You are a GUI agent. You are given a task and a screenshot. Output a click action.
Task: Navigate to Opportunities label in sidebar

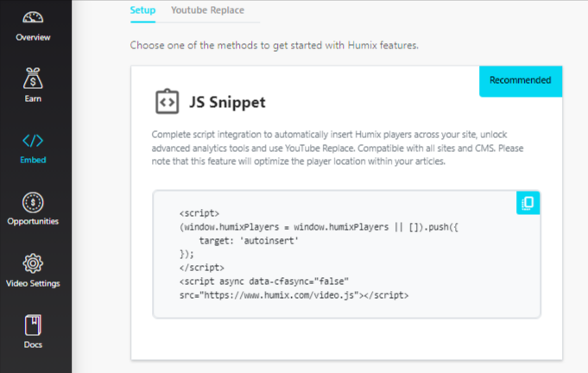tap(33, 221)
